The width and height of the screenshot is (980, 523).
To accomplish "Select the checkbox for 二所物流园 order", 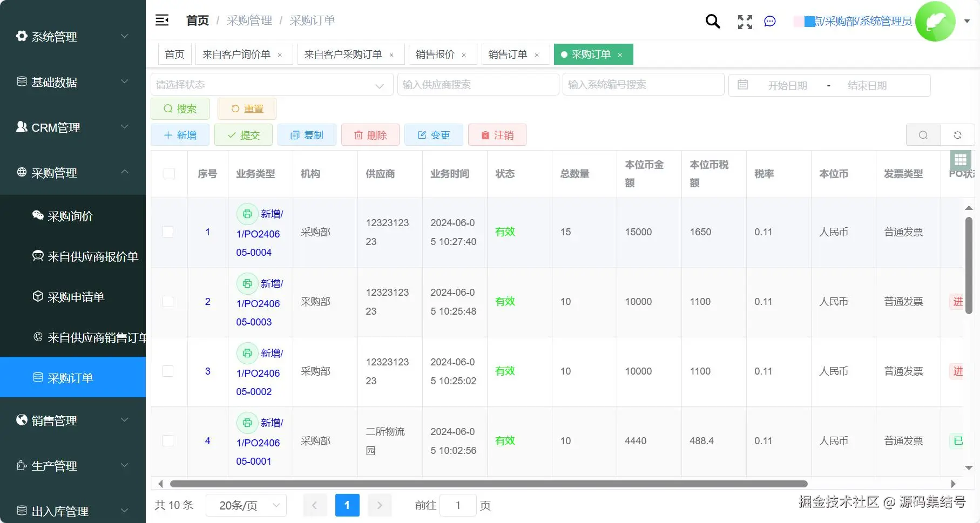I will click(168, 441).
